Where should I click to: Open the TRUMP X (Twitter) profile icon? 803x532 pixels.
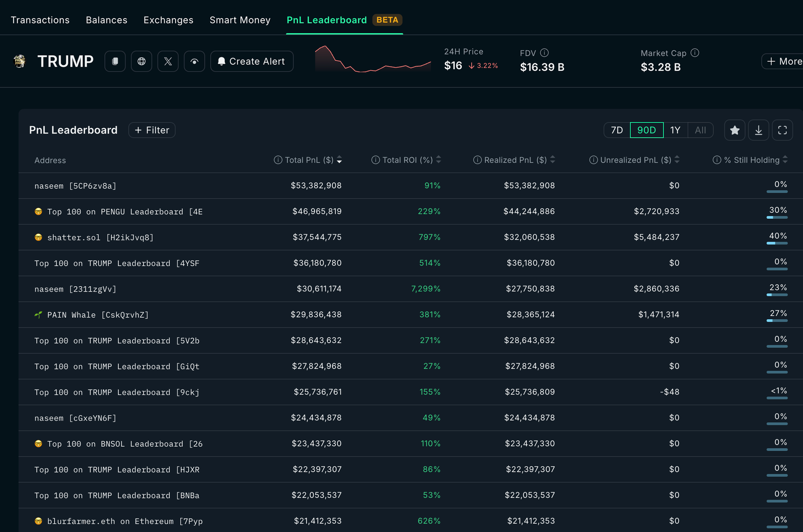168,61
